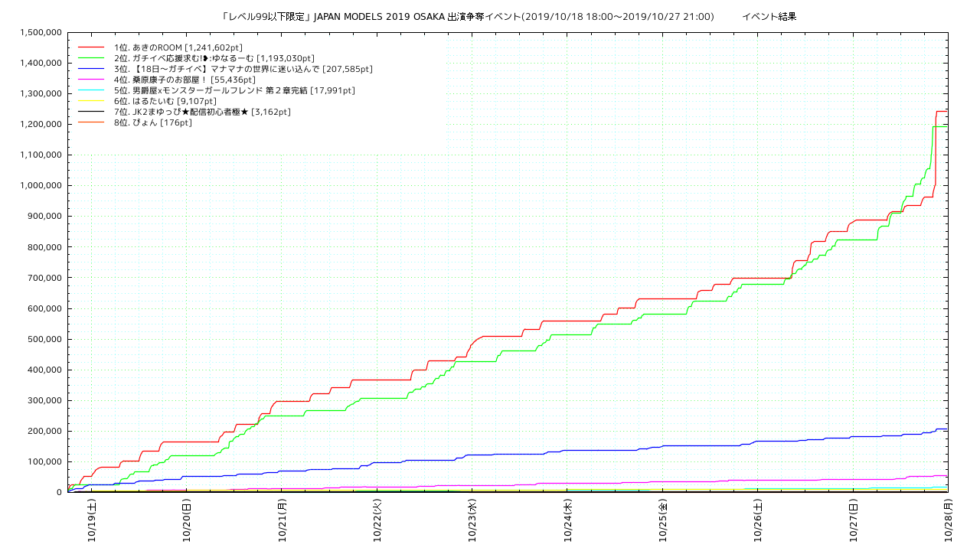Screen dimensions: 980x551
Task: Click the 1,500,000 y-axis label
Action: (38, 32)
